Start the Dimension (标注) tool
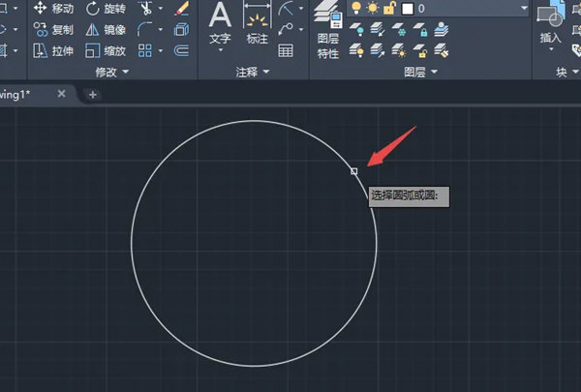The image size is (581, 392). click(x=257, y=24)
